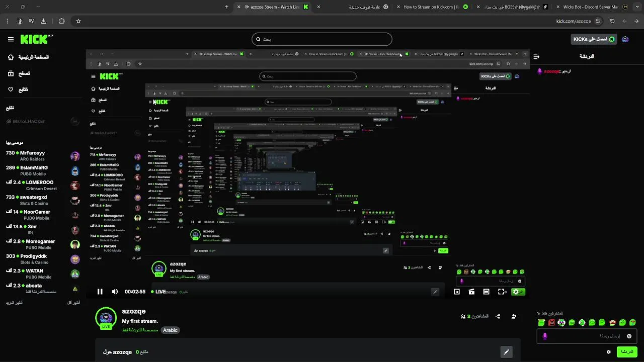Viewport: 644px width, 362px height.
Task: Insert the heart-eyes green emote
Action: pyautogui.click(x=632, y=322)
